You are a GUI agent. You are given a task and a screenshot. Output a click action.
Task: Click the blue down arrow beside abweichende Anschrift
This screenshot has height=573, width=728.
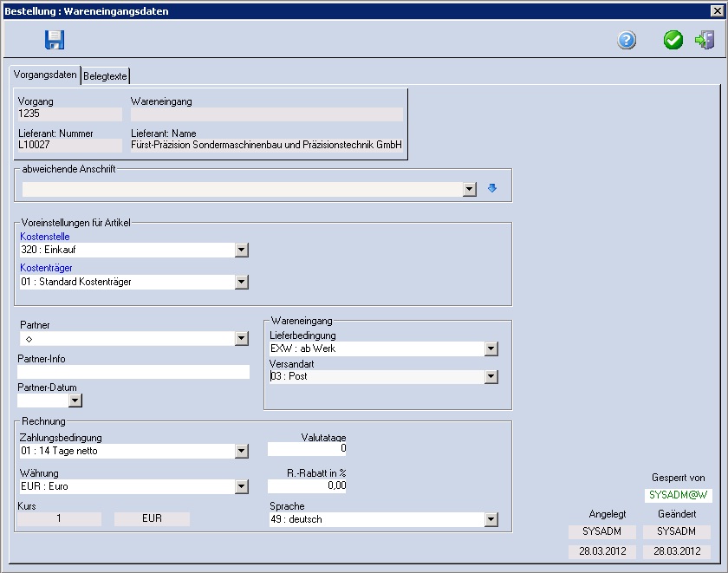pos(492,188)
